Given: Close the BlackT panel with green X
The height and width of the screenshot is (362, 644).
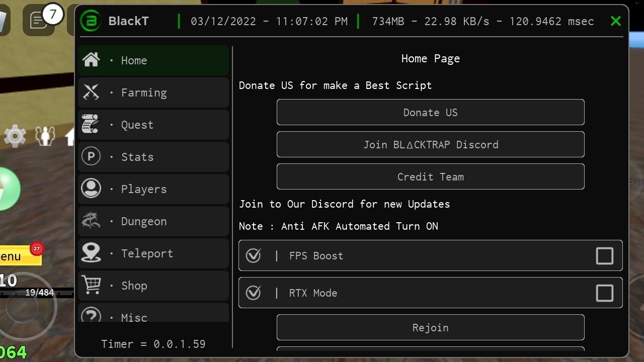Looking at the screenshot, I should click(615, 21).
